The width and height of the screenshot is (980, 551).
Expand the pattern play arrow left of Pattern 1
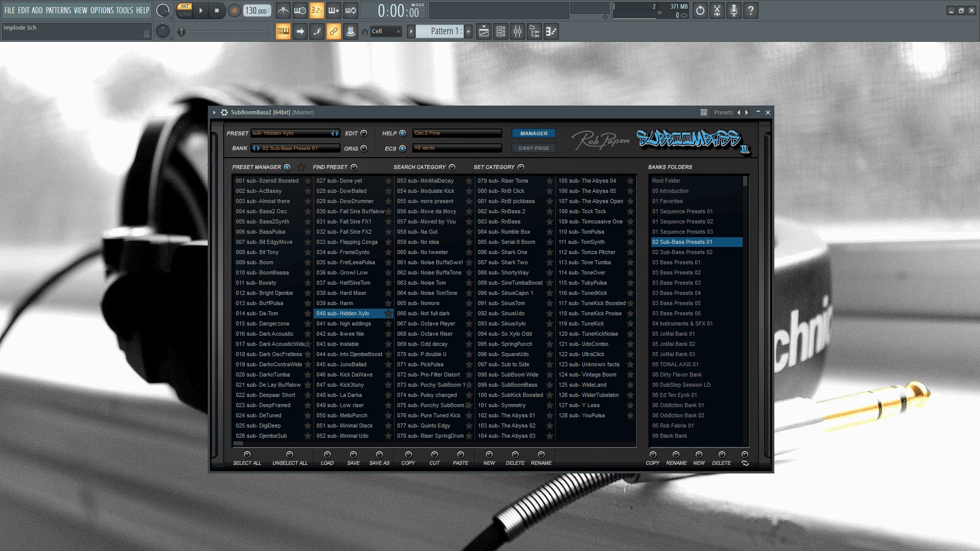[x=411, y=32]
